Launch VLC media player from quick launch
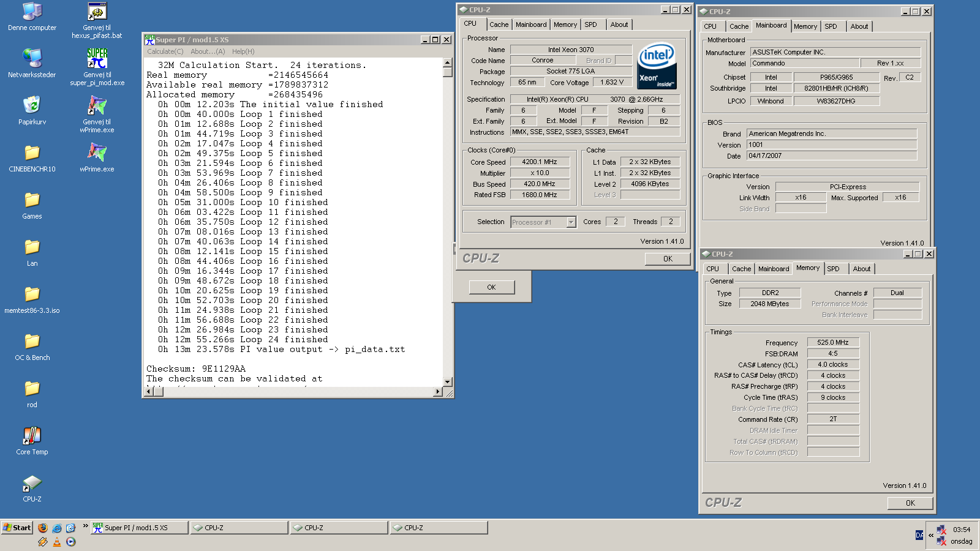The height and width of the screenshot is (551, 980). pyautogui.click(x=57, y=542)
